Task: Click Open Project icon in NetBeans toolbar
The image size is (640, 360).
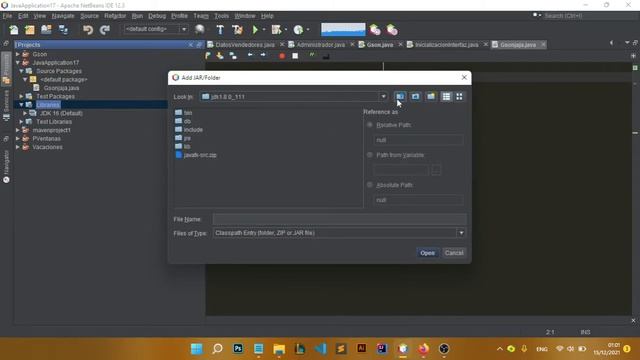Action: point(46,30)
